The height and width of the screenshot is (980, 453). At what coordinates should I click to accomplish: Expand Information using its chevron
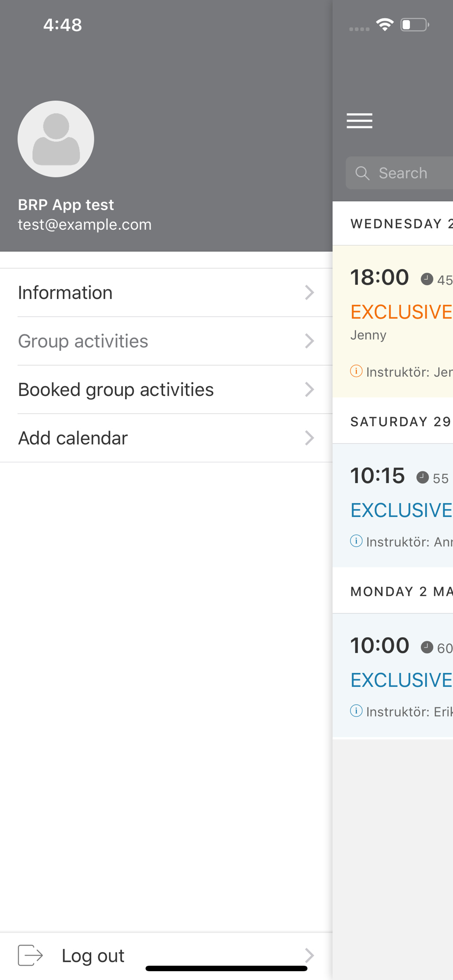[309, 293]
